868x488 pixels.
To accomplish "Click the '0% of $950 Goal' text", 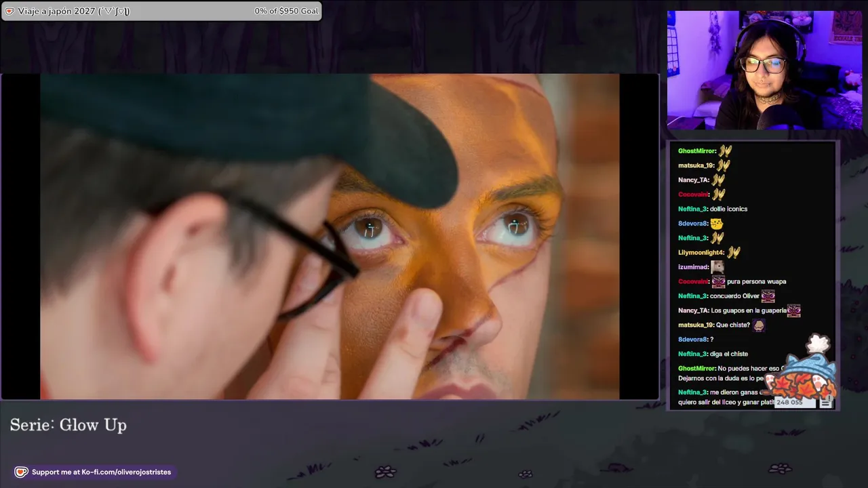I will [x=286, y=11].
